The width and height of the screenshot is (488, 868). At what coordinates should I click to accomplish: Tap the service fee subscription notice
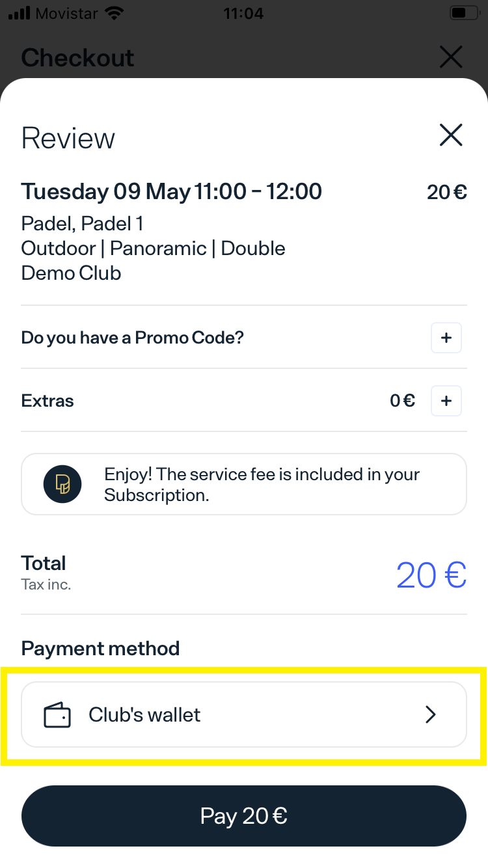point(262,484)
